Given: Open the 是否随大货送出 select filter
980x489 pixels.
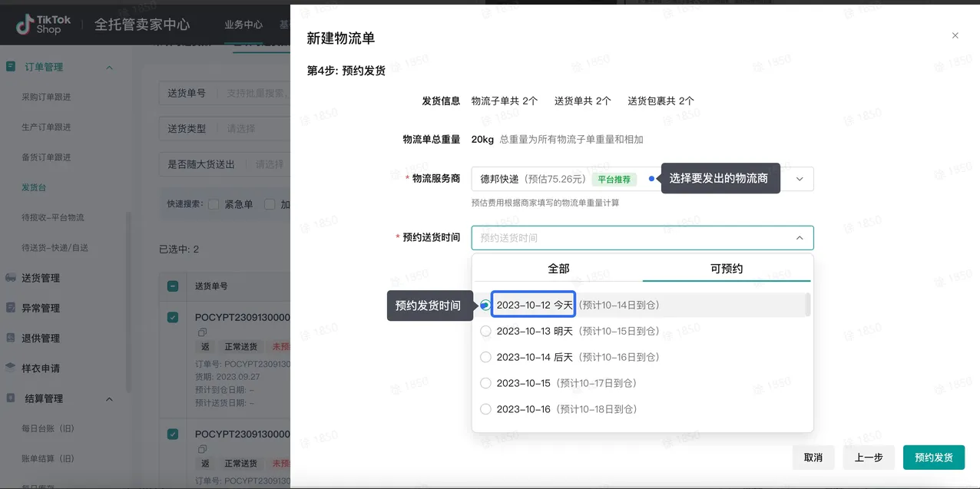Looking at the screenshot, I should click(x=225, y=164).
